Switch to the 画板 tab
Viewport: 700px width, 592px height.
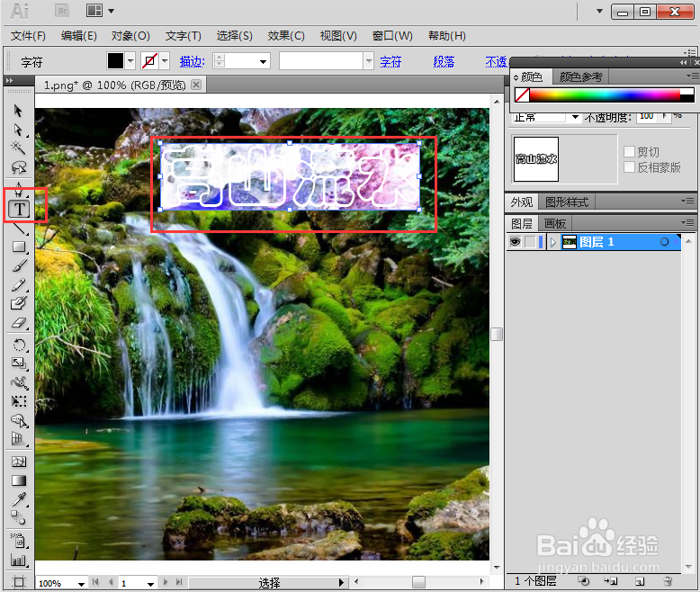coord(555,223)
